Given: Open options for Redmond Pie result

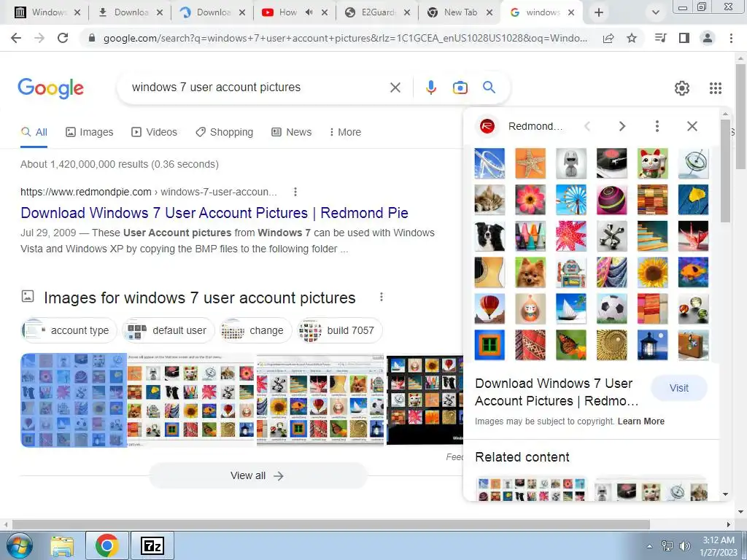Looking at the screenshot, I should 295,192.
